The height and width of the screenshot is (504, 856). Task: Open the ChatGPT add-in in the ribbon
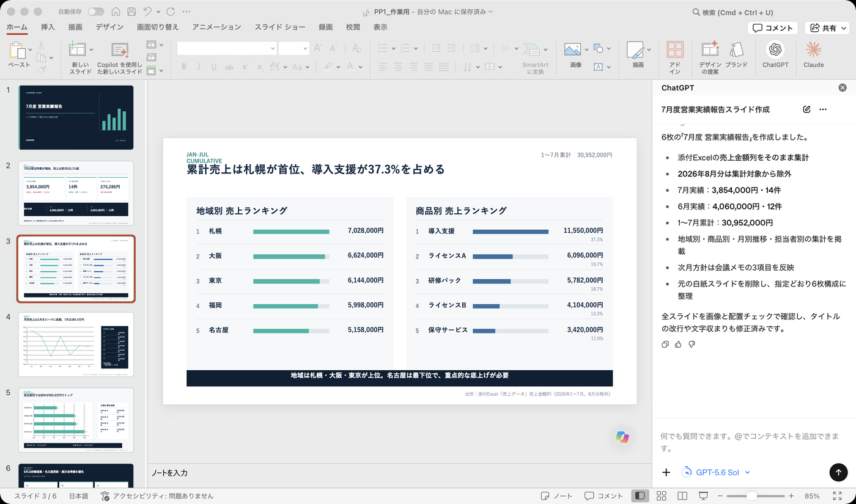coord(775,54)
